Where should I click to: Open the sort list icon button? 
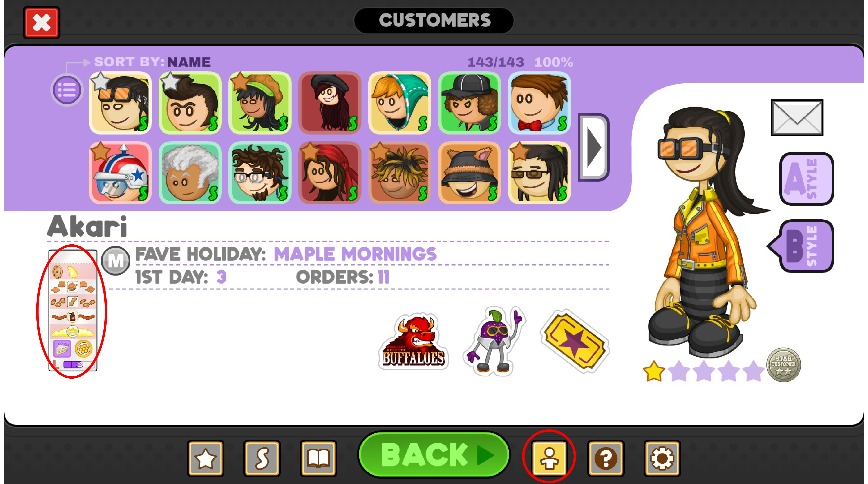[x=67, y=90]
